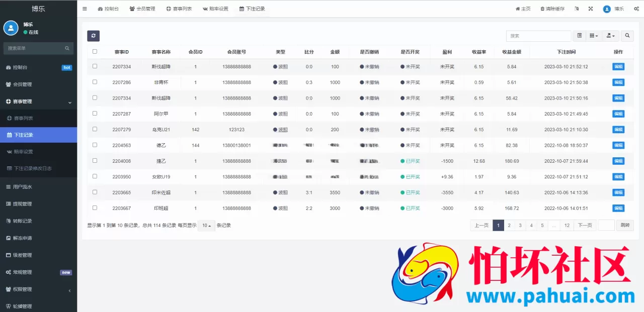The height and width of the screenshot is (312, 644).
Task: Sort by the 收益金额 column header
Action: (x=512, y=52)
